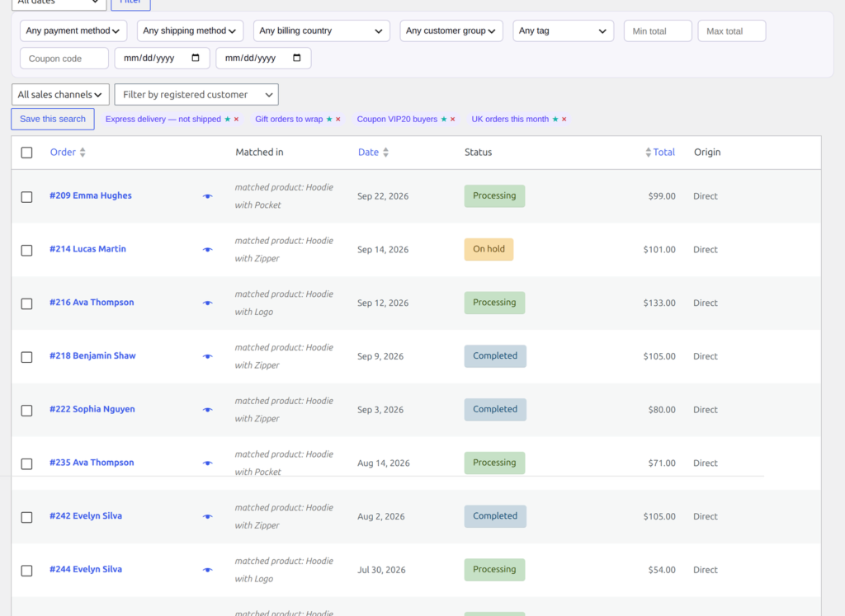845x616 pixels.
Task: Preview order #216 Ava Thompson eye icon
Action: (x=207, y=303)
